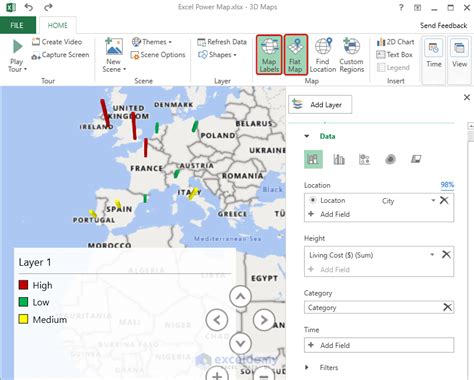Zoom out on the map
Screen dimensions: 474x380
click(x=264, y=374)
